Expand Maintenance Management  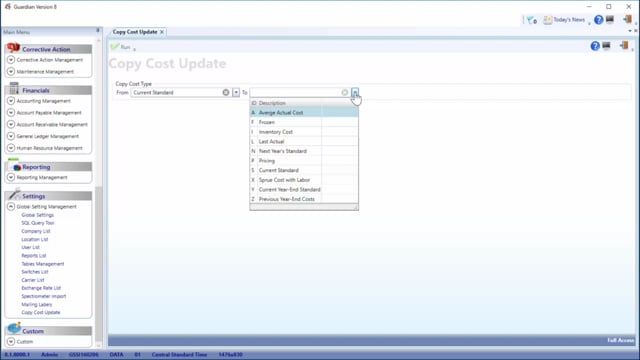(x=11, y=71)
